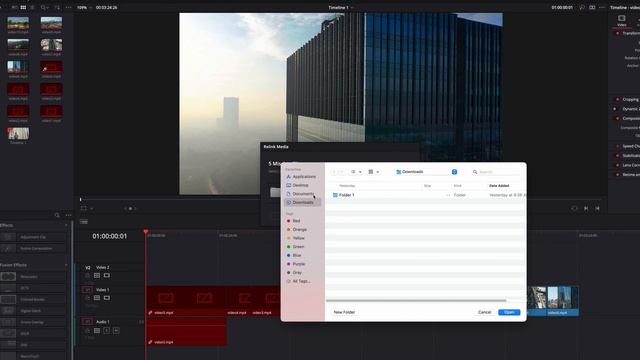Open the timeline view options icon
Screen dimensions: 640x360
tap(84, 222)
